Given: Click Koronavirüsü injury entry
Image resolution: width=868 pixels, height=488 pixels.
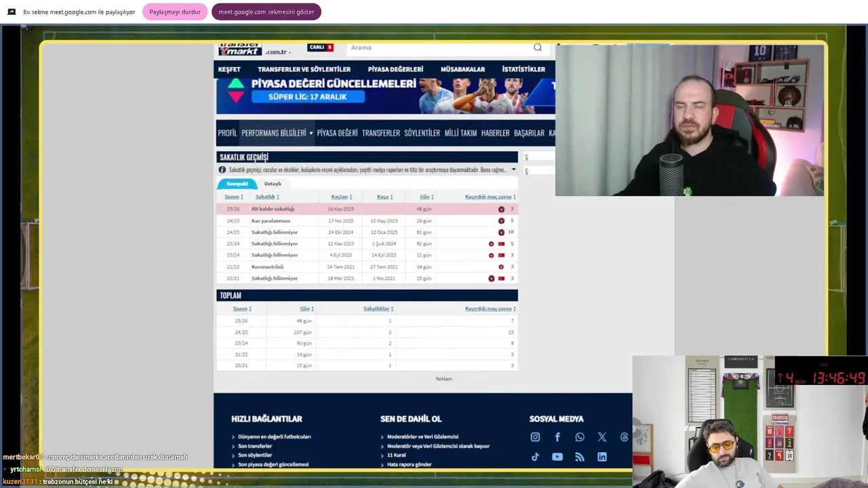Looking at the screenshot, I should coord(267,267).
